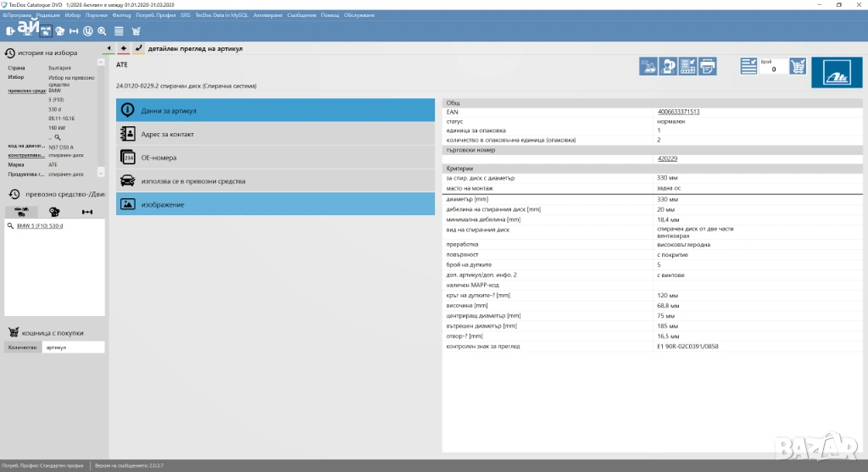Screen dimensions: 868x472
Task: Expand 'използва се в превозни средства' section
Action: click(275, 181)
